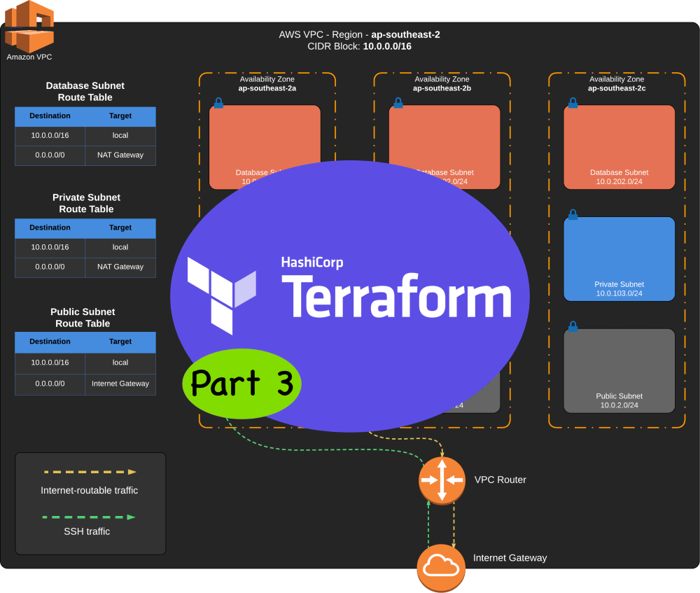Click the green Part 3 badge

pyautogui.click(x=242, y=384)
